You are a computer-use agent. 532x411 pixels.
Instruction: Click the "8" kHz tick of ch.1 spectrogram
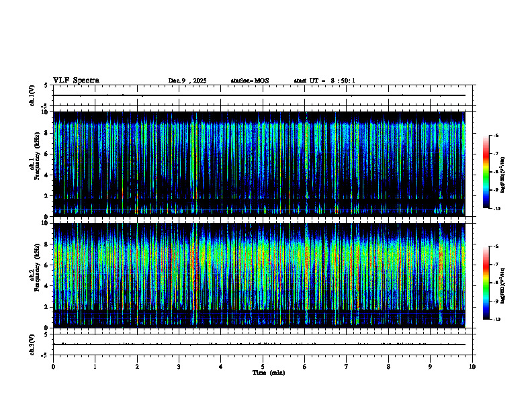point(47,133)
